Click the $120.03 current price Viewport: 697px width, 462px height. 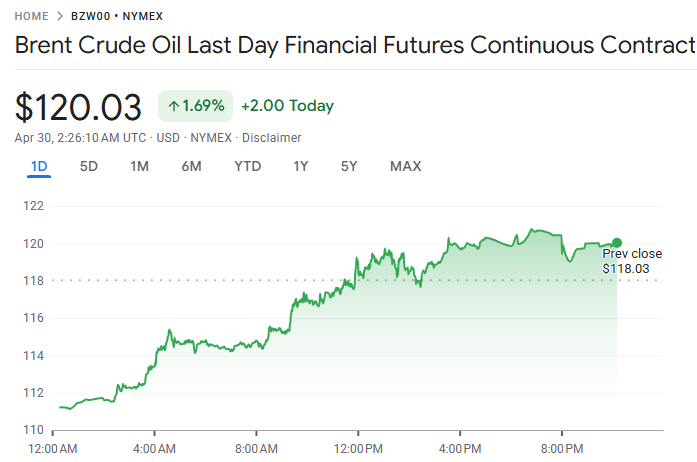tap(79, 106)
